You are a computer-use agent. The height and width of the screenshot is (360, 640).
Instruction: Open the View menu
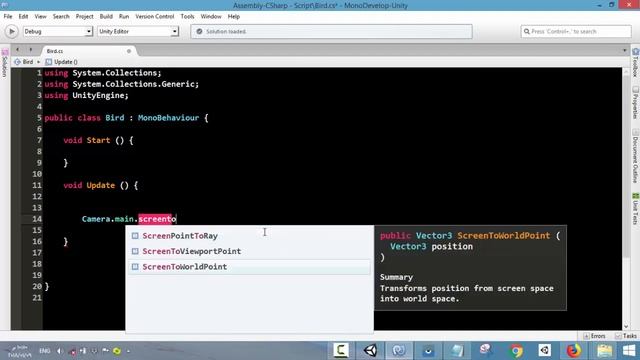[40, 16]
